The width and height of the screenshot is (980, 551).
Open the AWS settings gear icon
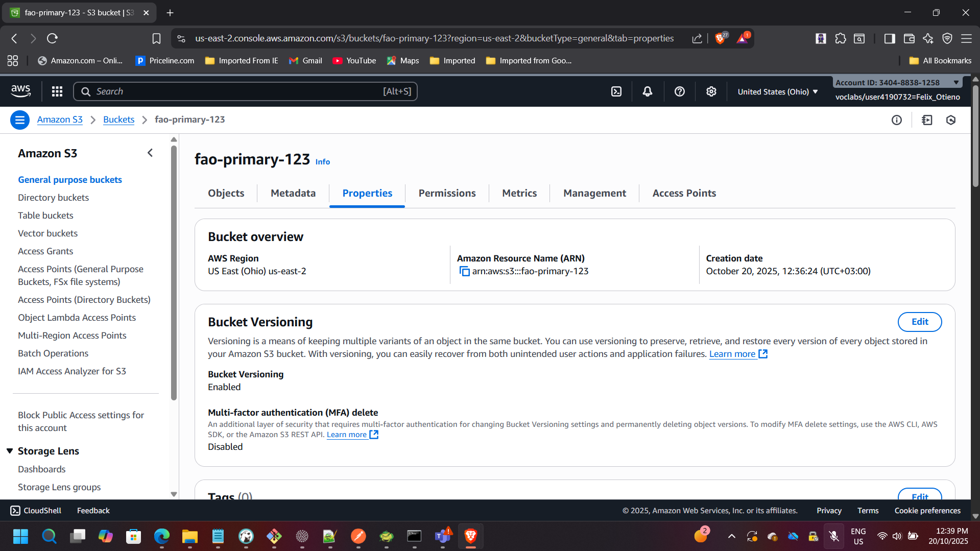(711, 91)
